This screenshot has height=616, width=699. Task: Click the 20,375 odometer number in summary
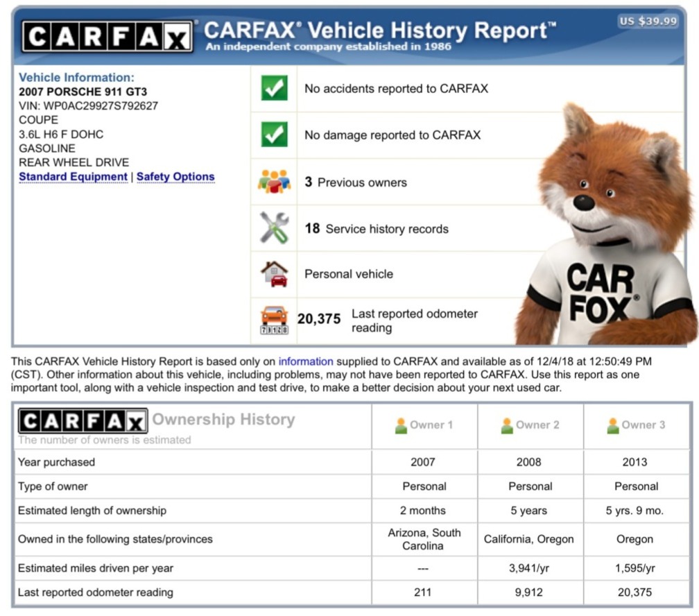319,318
